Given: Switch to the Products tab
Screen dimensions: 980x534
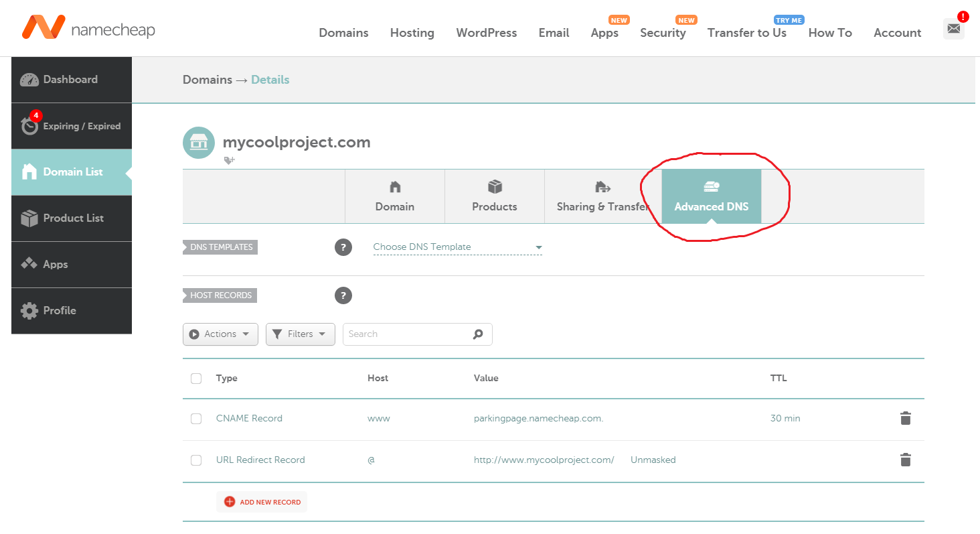Looking at the screenshot, I should (495, 196).
